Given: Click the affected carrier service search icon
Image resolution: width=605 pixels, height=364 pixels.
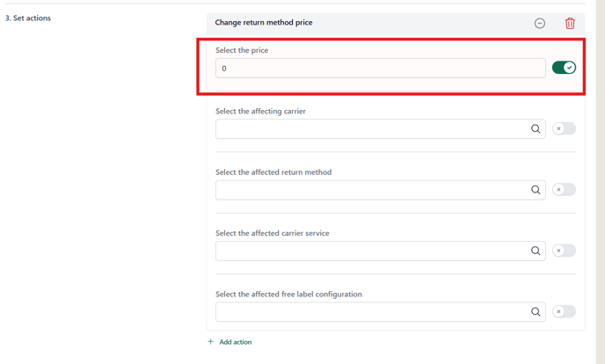Looking at the screenshot, I should click(536, 251).
